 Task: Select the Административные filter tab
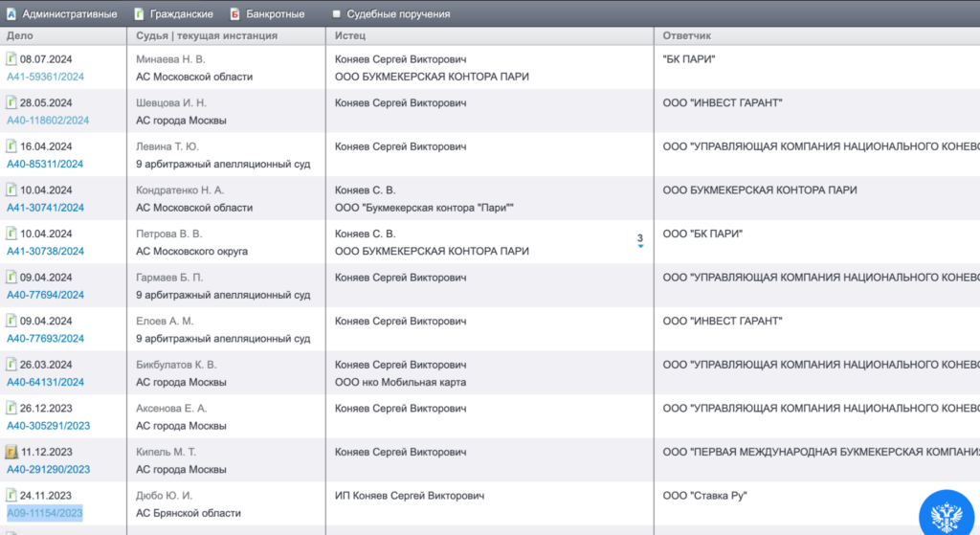(x=61, y=13)
